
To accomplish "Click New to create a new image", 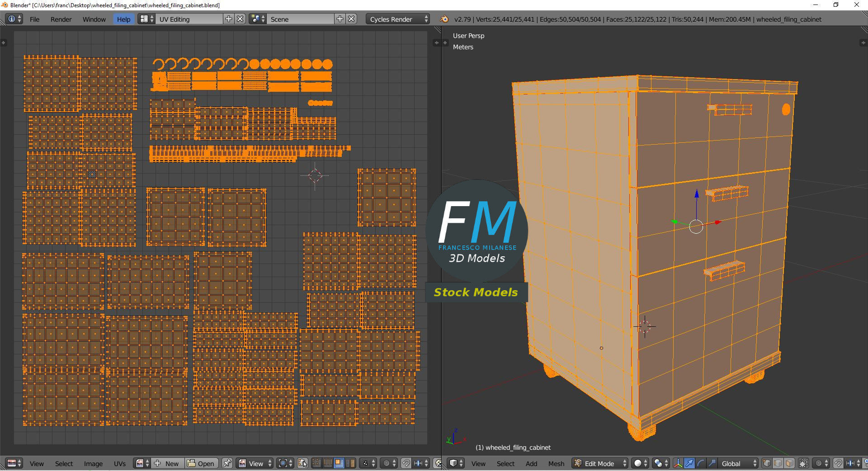I will click(168, 463).
